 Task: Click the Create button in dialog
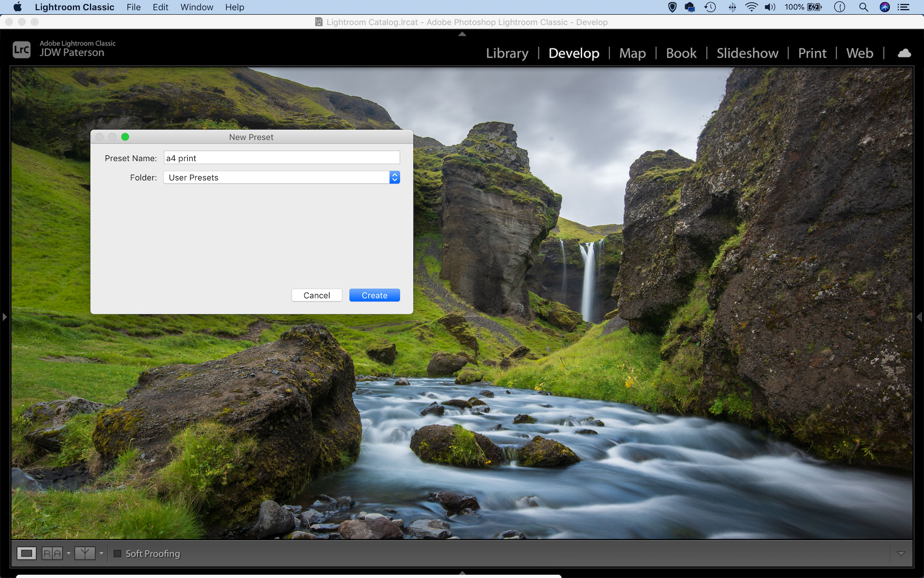[375, 295]
